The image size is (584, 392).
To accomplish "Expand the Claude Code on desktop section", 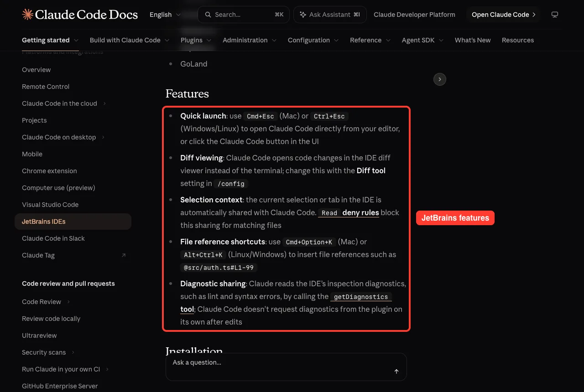I will (x=103, y=137).
